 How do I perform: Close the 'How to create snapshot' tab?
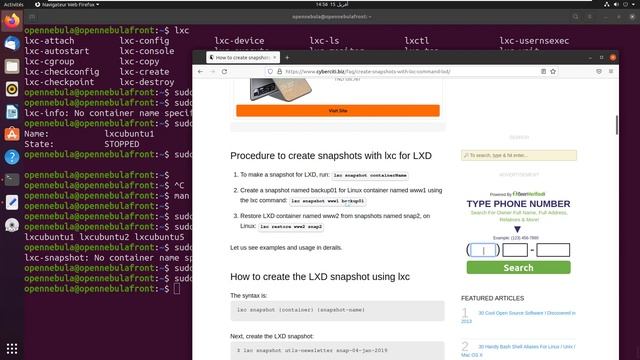pos(275,58)
